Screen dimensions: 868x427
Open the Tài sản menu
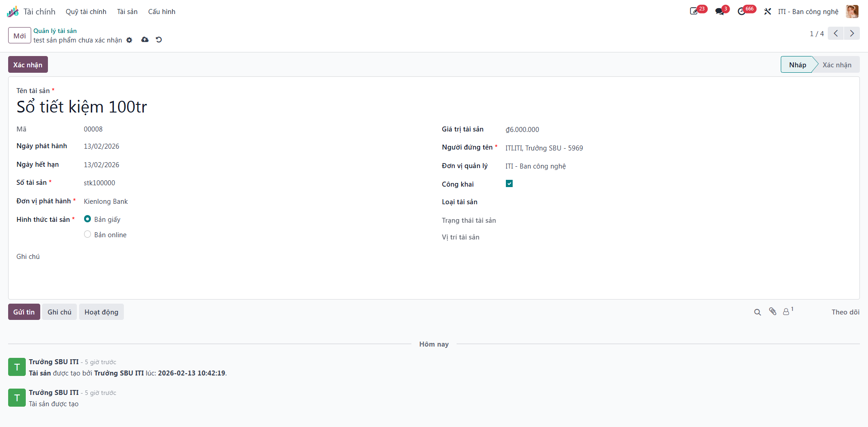click(127, 12)
